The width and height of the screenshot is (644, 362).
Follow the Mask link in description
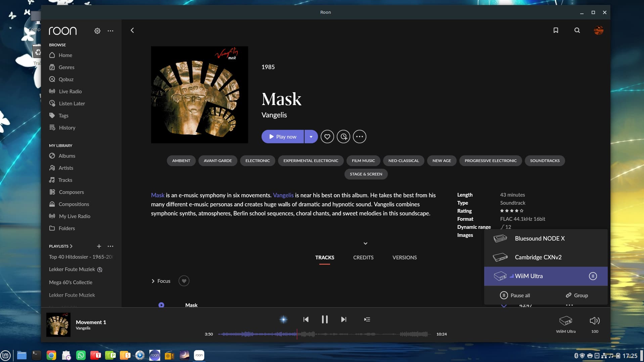click(157, 195)
